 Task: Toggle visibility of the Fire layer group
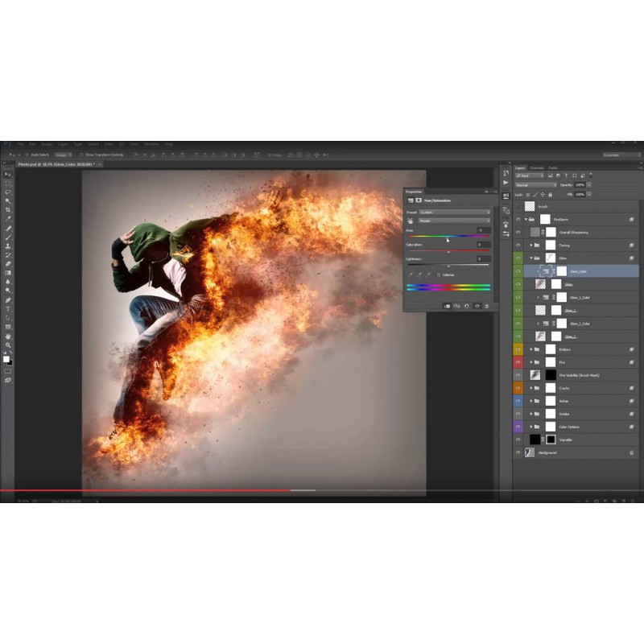click(517, 361)
